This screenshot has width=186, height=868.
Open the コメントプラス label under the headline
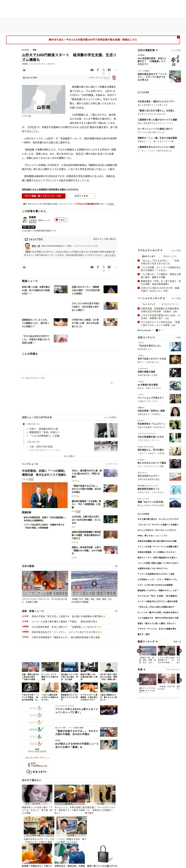pyautogui.click(x=30, y=78)
